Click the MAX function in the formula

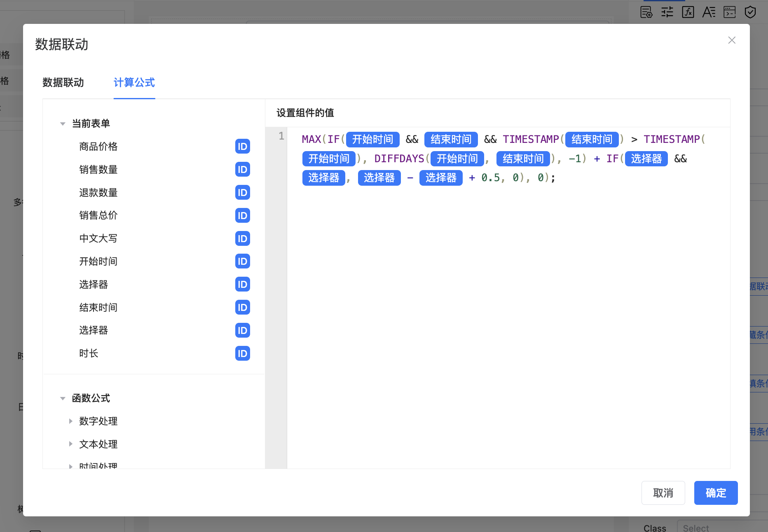(x=311, y=140)
